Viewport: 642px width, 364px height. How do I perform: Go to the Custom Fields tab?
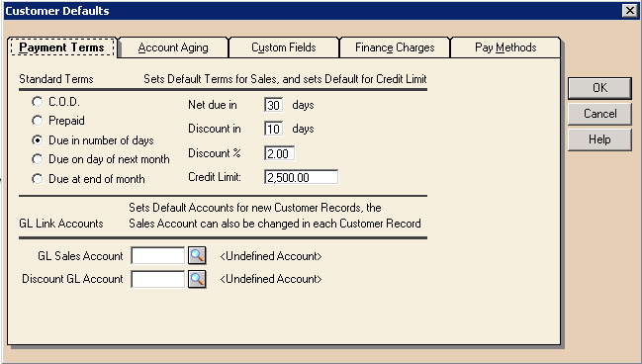tap(284, 47)
